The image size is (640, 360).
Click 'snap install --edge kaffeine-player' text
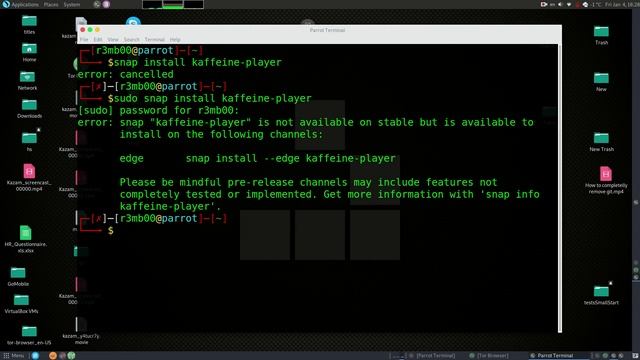point(291,158)
